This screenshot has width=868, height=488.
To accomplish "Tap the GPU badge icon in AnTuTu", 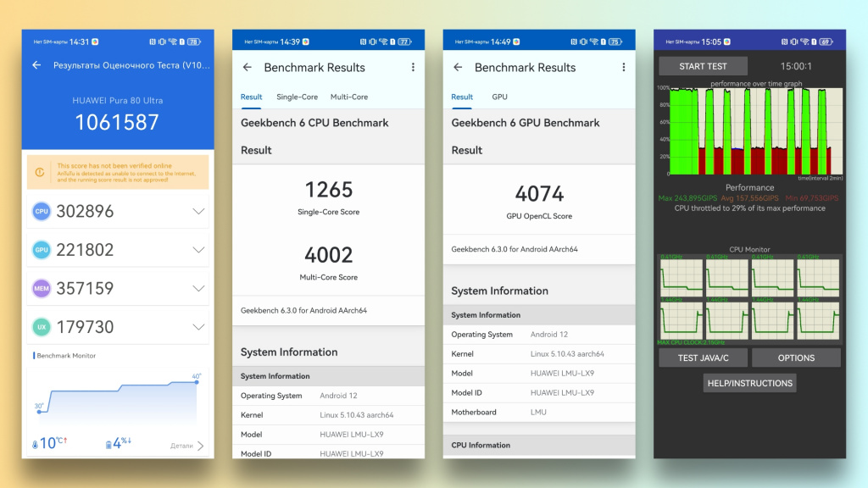I will point(42,250).
